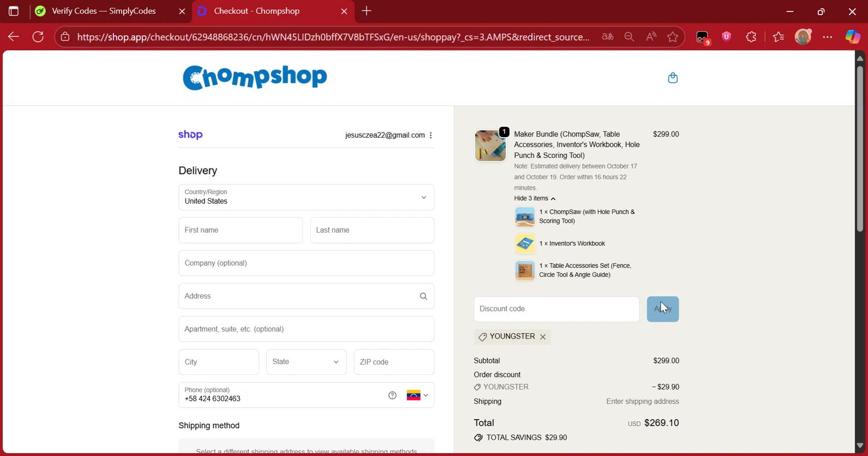Image resolution: width=868 pixels, height=456 pixels.
Task: Click the Apartment, suite field
Action: (x=306, y=329)
